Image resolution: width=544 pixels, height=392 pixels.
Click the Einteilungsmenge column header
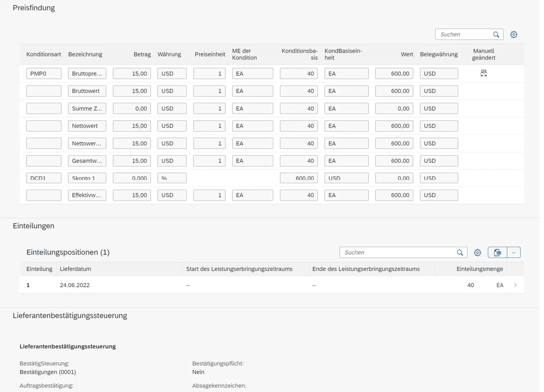(x=479, y=269)
